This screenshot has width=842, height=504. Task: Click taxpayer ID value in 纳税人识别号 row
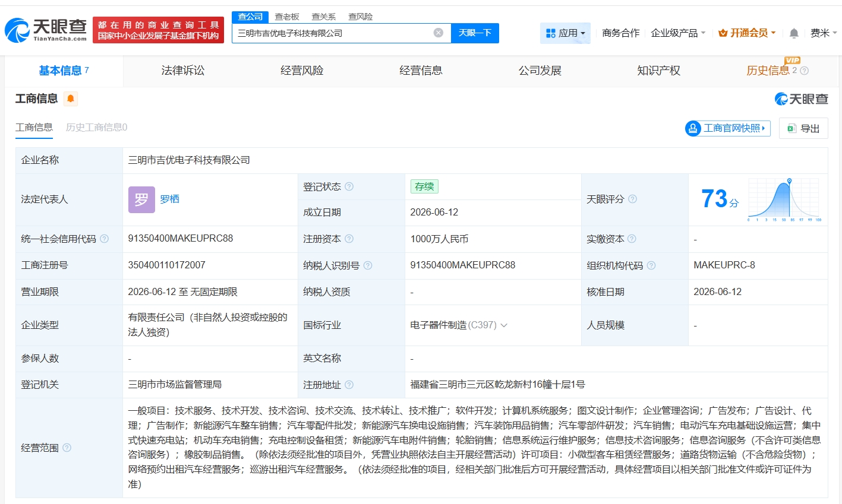[x=463, y=265]
